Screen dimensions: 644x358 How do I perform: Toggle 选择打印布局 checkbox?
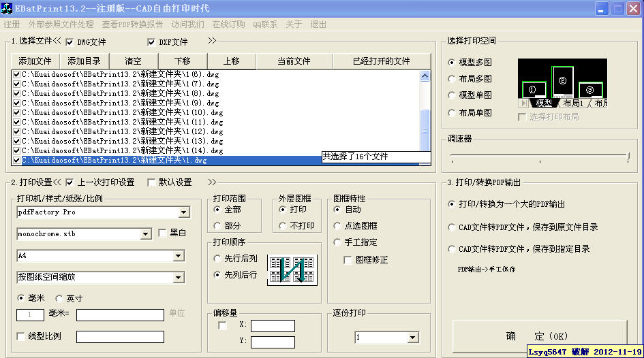(x=522, y=117)
